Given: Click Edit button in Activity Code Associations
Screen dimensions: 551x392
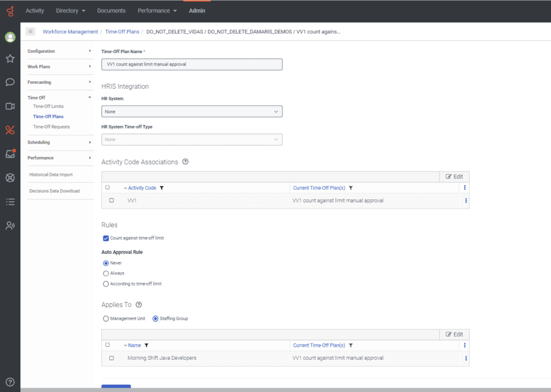Looking at the screenshot, I should coord(454,176).
